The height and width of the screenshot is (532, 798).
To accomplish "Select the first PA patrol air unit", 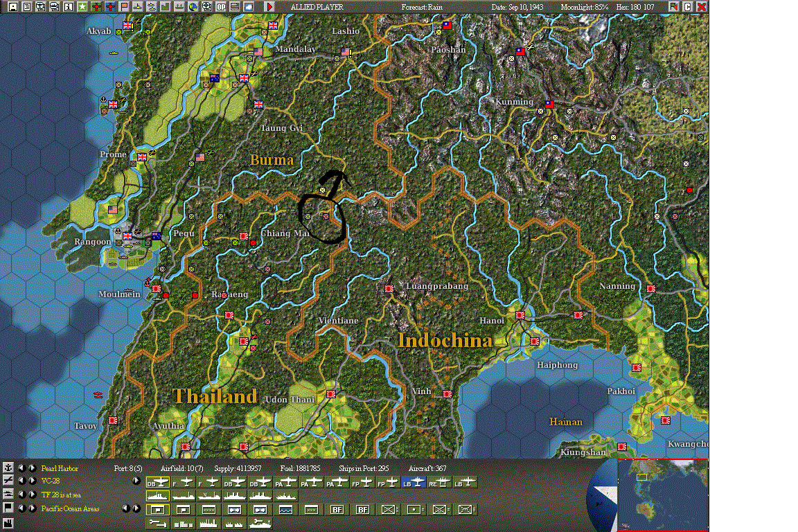I will pyautogui.click(x=285, y=482).
